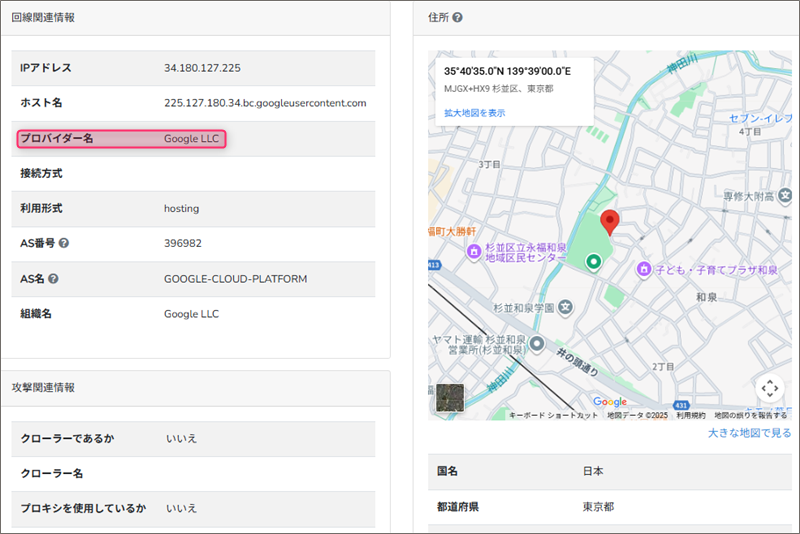Click the Google logo on the map

(609, 402)
